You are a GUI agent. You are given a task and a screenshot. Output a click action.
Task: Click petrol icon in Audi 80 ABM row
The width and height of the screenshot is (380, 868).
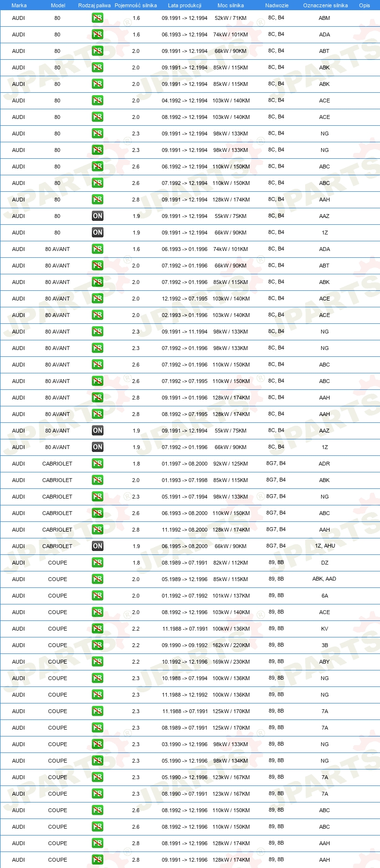(x=98, y=18)
